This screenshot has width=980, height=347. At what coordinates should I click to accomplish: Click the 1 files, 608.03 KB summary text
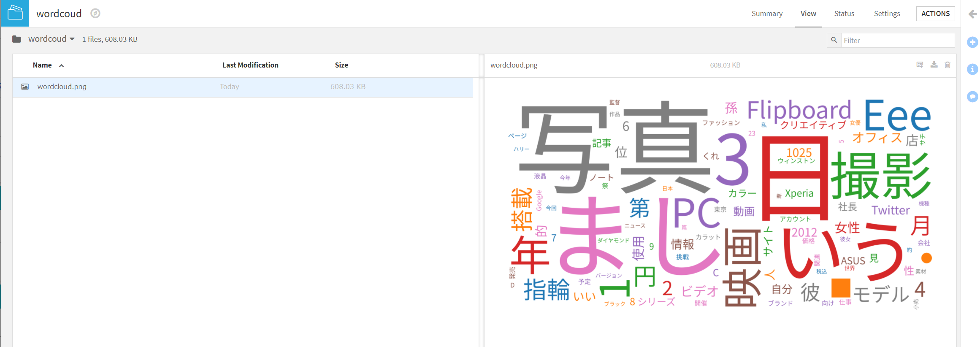click(110, 39)
